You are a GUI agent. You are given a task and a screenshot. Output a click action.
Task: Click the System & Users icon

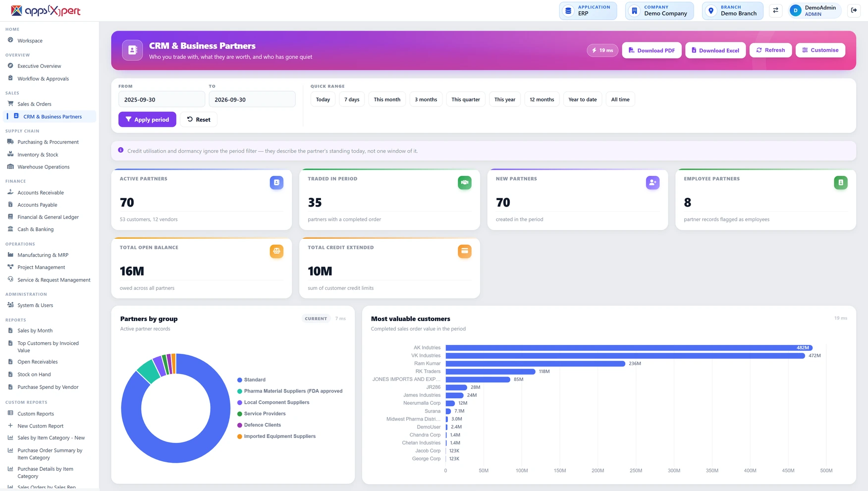10,305
